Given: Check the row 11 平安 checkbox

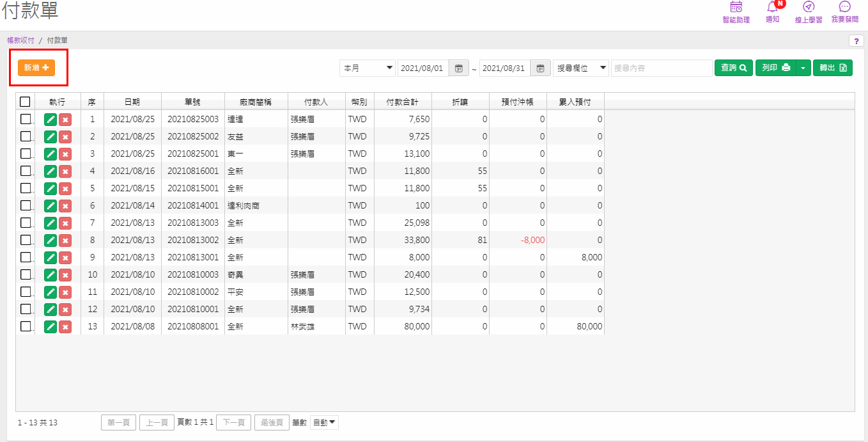Looking at the screenshot, I should 26,292.
